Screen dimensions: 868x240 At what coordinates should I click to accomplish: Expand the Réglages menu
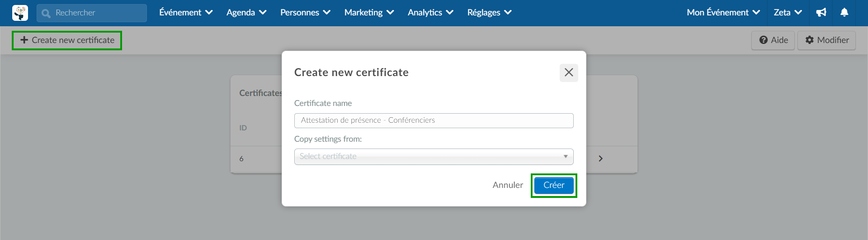pyautogui.click(x=489, y=13)
